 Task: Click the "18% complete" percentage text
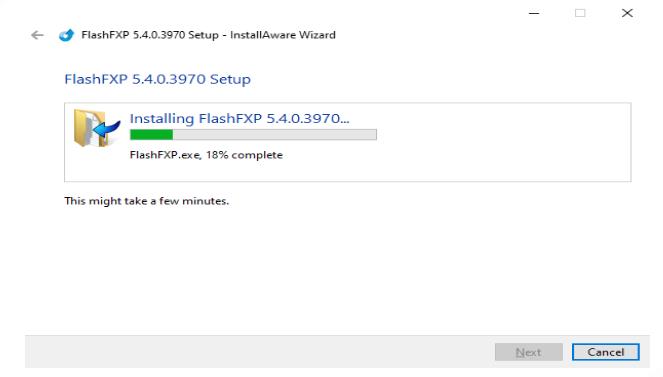tap(244, 155)
